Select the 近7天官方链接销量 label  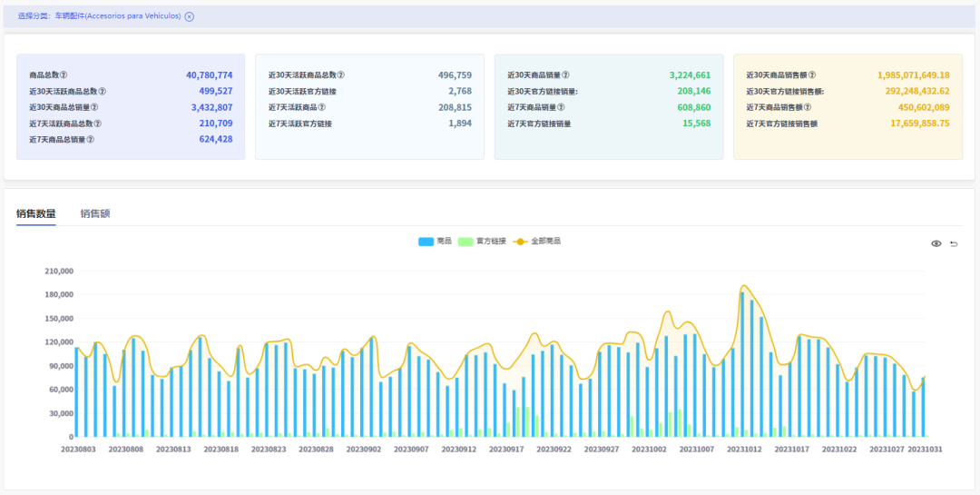539,124
